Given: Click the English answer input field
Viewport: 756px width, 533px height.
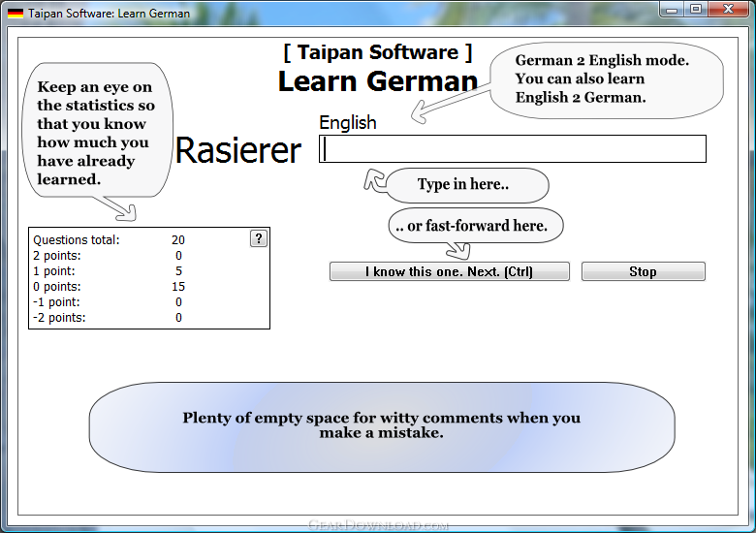Looking at the screenshot, I should (513, 149).
